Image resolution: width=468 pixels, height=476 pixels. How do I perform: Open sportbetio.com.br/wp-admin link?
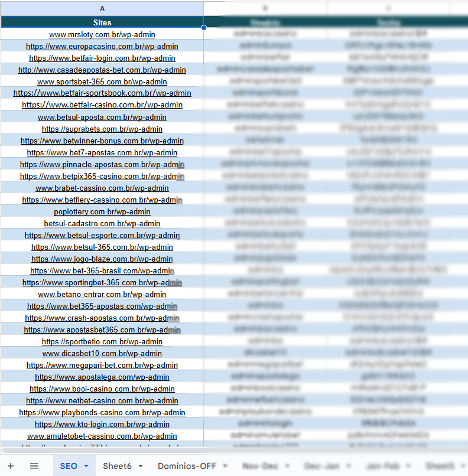(x=102, y=343)
